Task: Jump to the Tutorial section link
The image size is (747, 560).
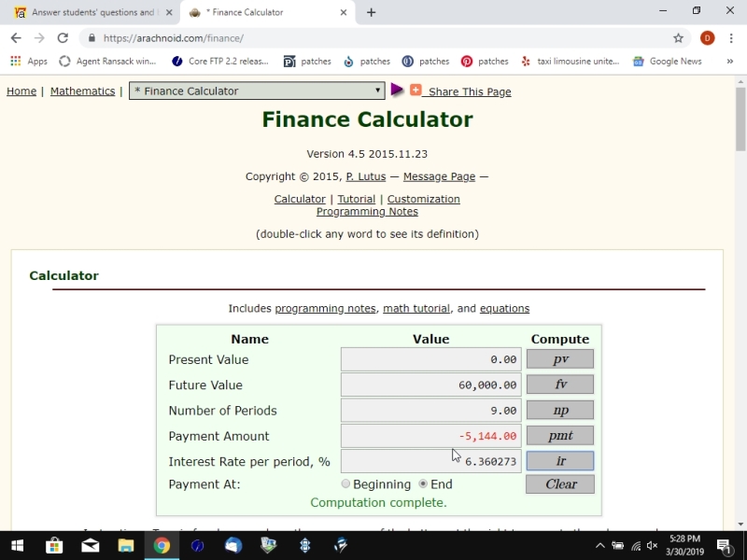Action: point(357,199)
